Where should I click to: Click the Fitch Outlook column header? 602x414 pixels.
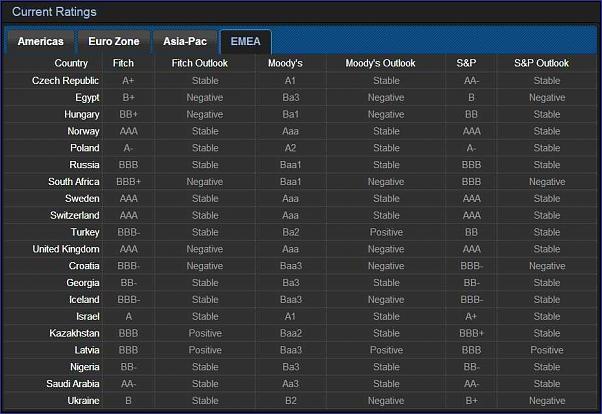[x=200, y=63]
